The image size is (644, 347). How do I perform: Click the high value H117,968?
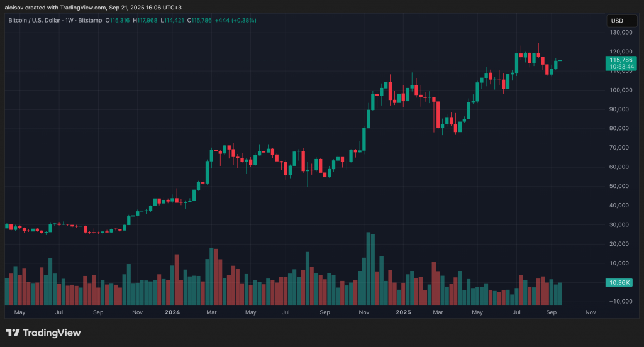145,20
